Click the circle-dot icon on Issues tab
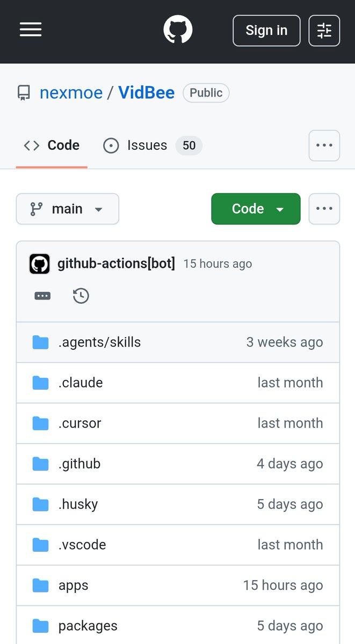355x644 pixels. (x=111, y=145)
